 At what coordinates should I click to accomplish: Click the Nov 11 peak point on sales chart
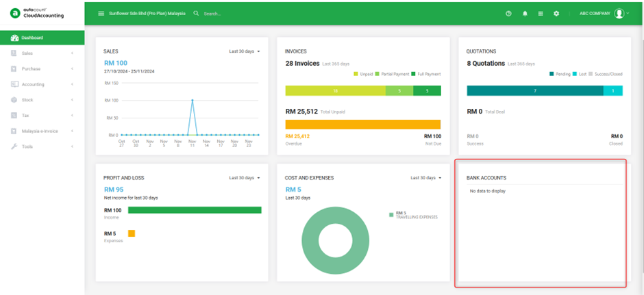coord(193,100)
